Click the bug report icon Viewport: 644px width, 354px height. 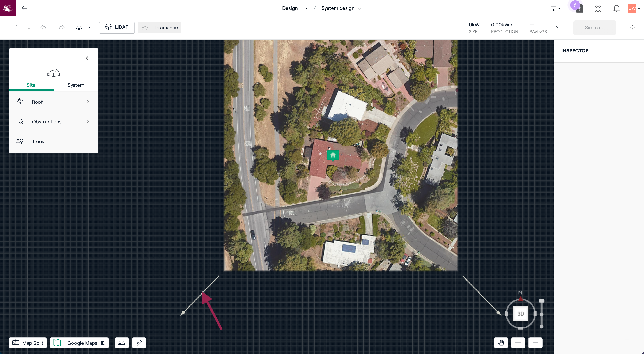tap(598, 8)
